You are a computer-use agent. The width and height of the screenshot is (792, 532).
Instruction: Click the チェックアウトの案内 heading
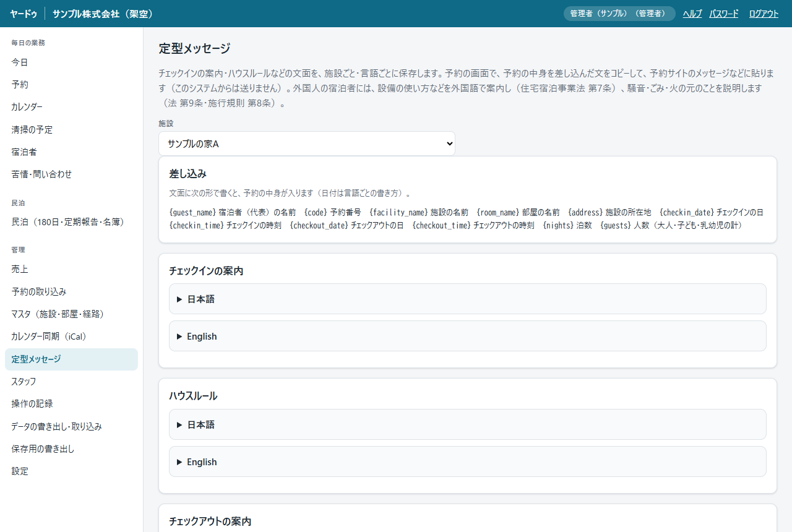[210, 521]
